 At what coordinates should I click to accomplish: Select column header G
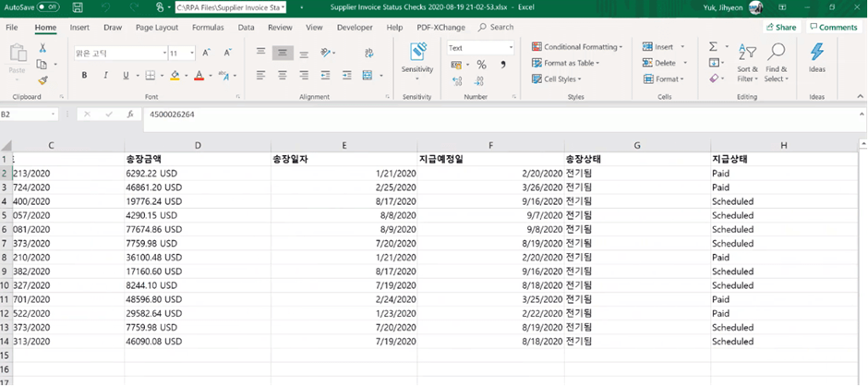coord(637,146)
